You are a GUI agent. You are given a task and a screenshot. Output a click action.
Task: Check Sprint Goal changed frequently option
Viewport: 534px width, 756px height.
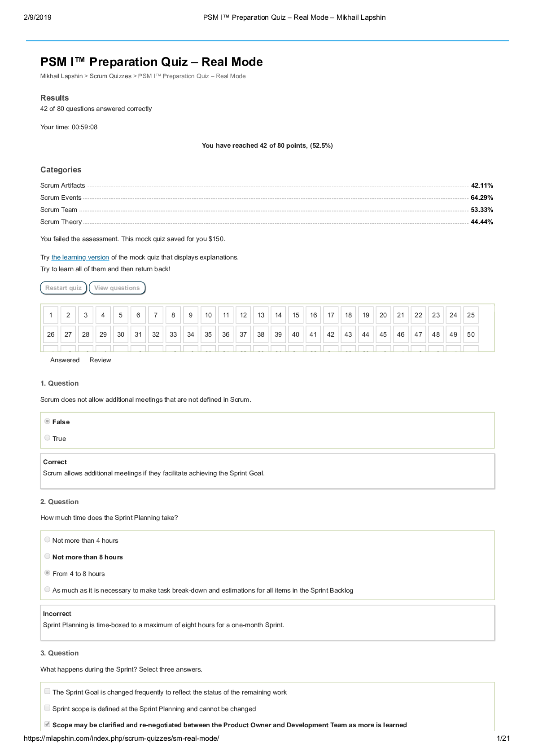[48, 692]
